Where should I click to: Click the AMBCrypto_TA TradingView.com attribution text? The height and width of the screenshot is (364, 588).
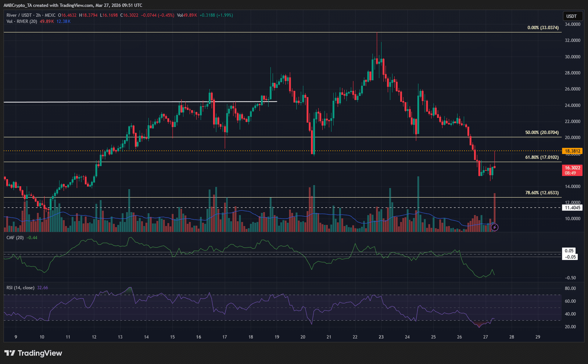[73, 5]
